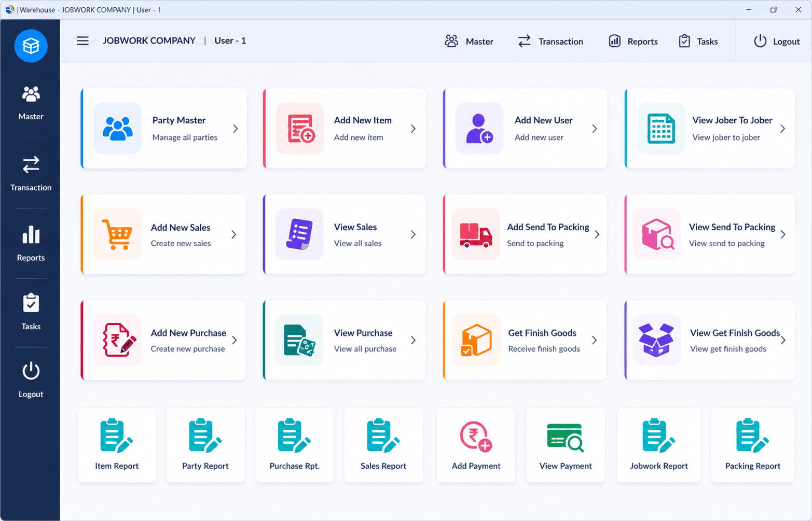Click the Add New Sales cart icon
This screenshot has width=812, height=521.
(117, 234)
